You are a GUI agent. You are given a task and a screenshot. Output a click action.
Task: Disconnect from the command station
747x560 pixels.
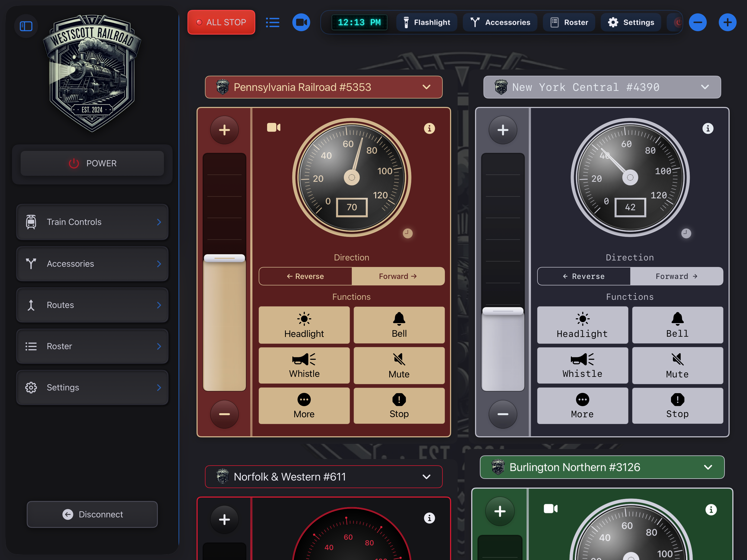tap(92, 514)
